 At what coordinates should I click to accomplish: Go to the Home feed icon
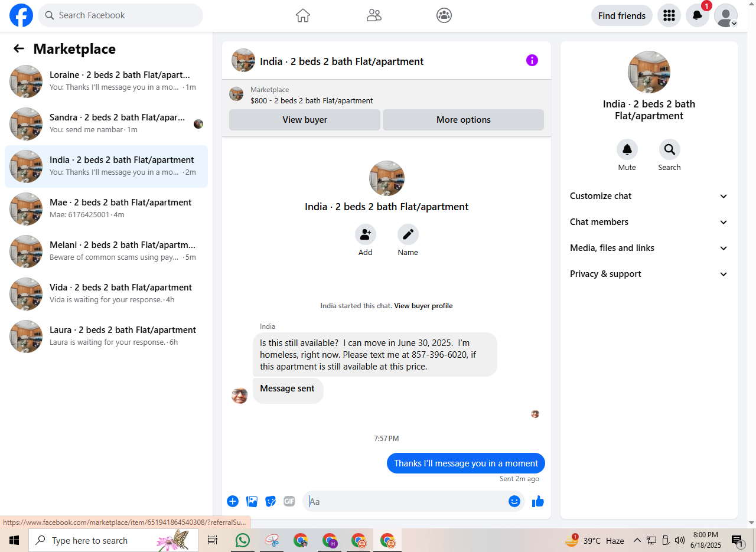coord(303,15)
